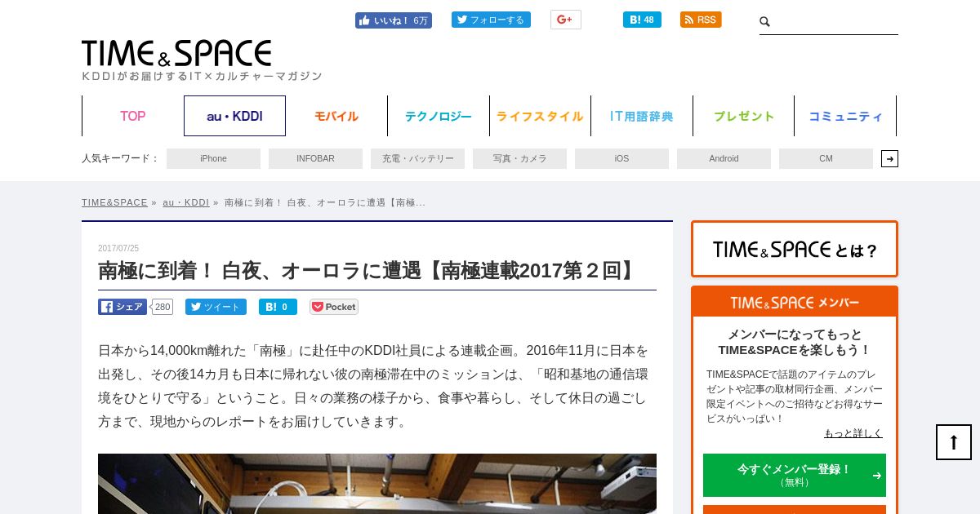980x514 pixels.
Task: Select the Android keyword tag
Action: tap(724, 158)
